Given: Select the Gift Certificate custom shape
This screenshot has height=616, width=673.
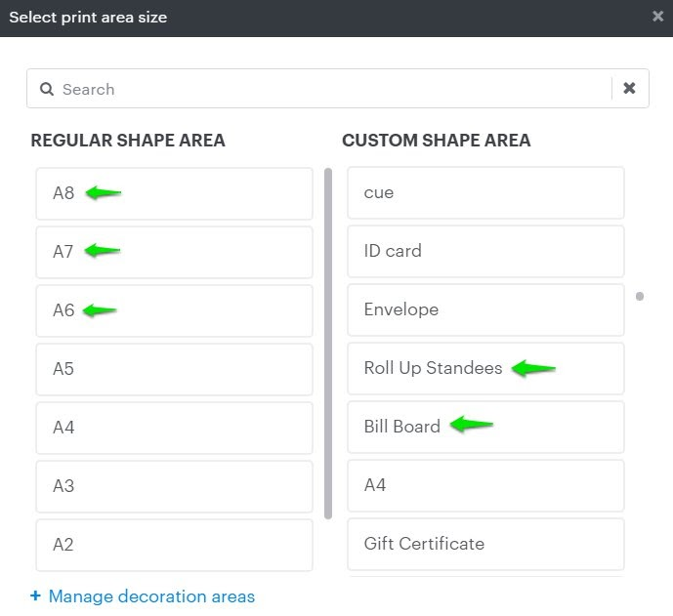Looking at the screenshot, I should tap(485, 544).
